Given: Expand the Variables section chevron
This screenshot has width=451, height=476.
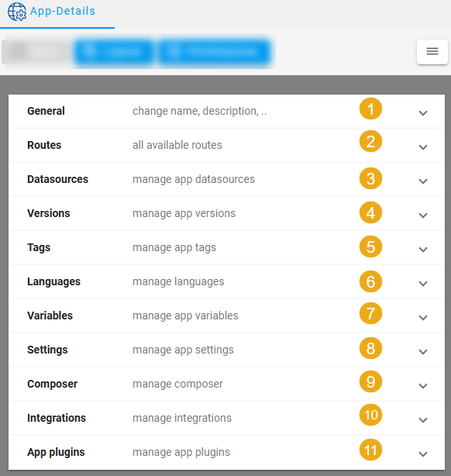Looking at the screenshot, I should [x=423, y=318].
